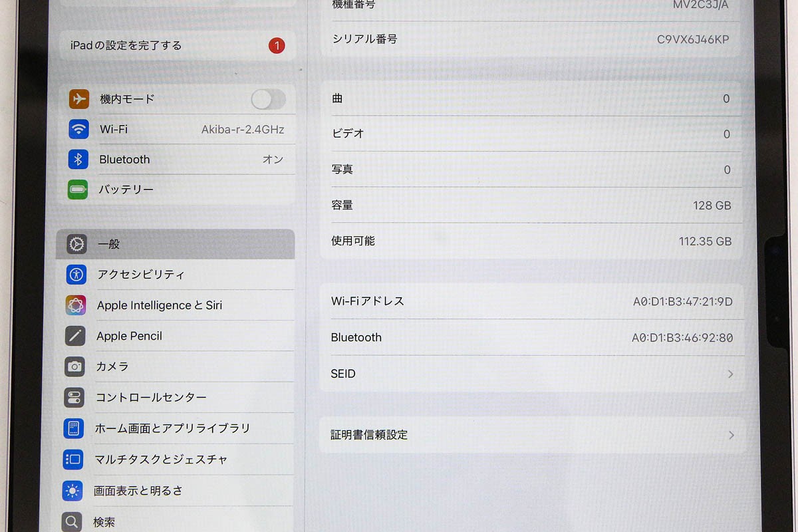This screenshot has width=798, height=532.
Task: Select the Bluetooth icon
Action: pos(78,160)
